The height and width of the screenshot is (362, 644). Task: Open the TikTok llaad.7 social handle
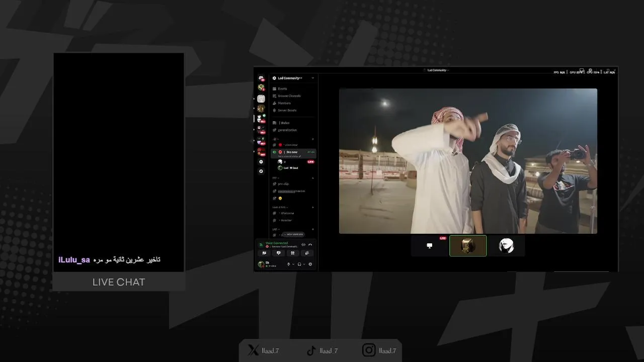[x=323, y=350]
